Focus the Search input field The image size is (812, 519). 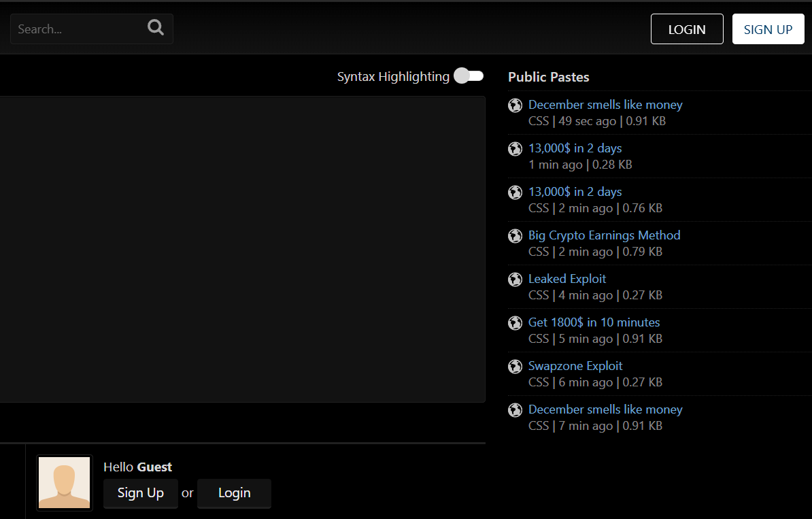coord(92,29)
